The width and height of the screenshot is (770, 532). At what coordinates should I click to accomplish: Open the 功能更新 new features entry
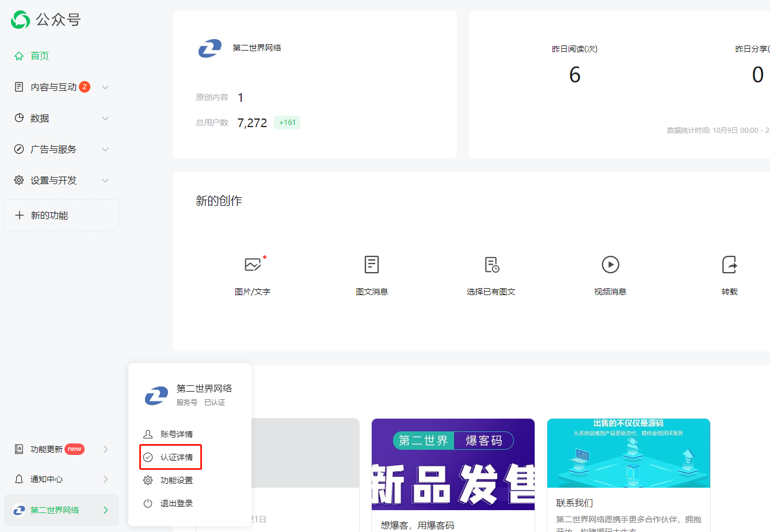coord(47,449)
